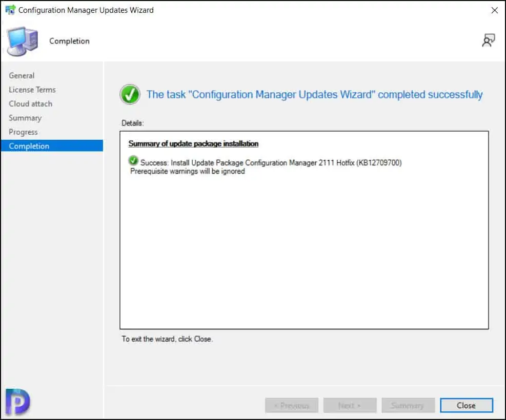Click 'To exit the wizard, click Close' text
506x420 pixels.
click(x=167, y=339)
